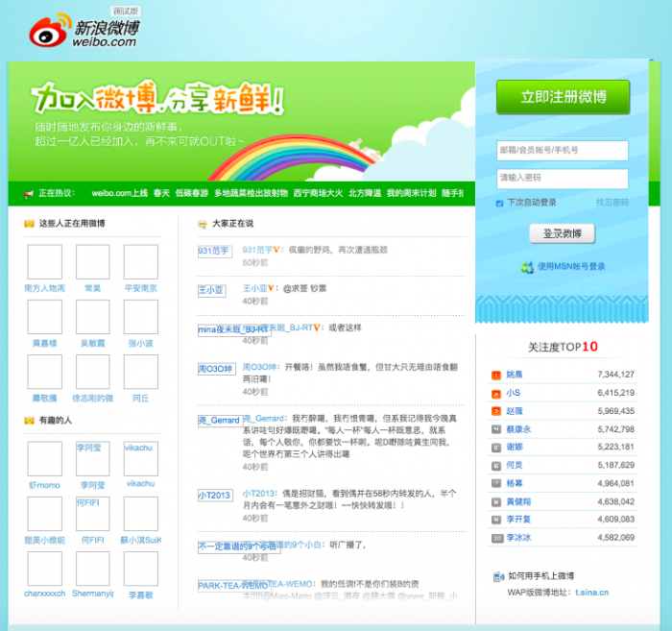Click the verified V badge after 931范宇
This screenshot has width=672, height=631.
tap(276, 250)
